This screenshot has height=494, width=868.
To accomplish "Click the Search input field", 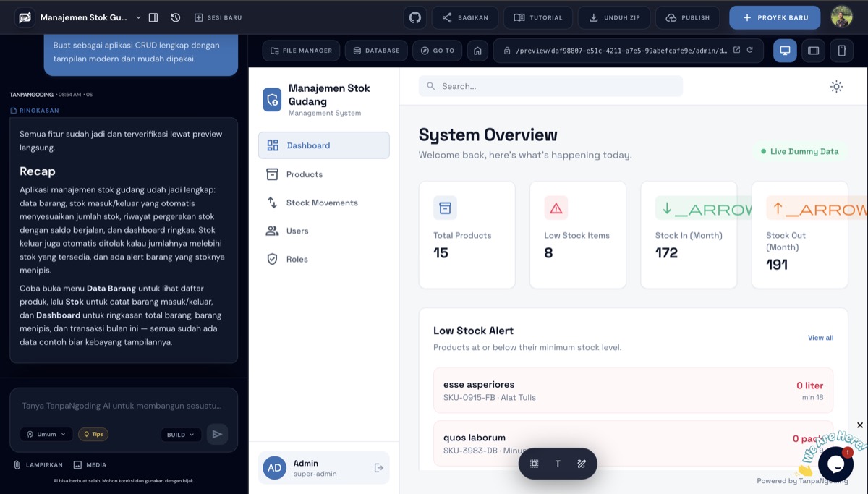I will click(550, 86).
